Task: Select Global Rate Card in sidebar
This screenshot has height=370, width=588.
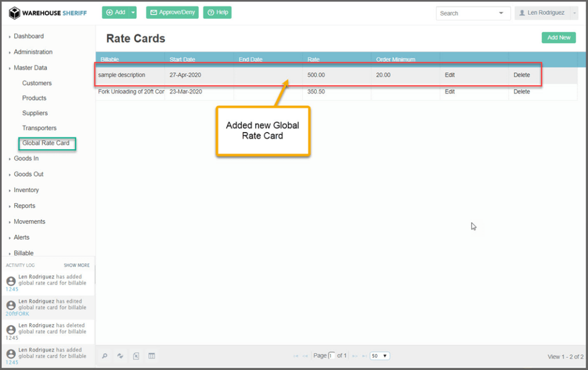Action: tap(46, 143)
